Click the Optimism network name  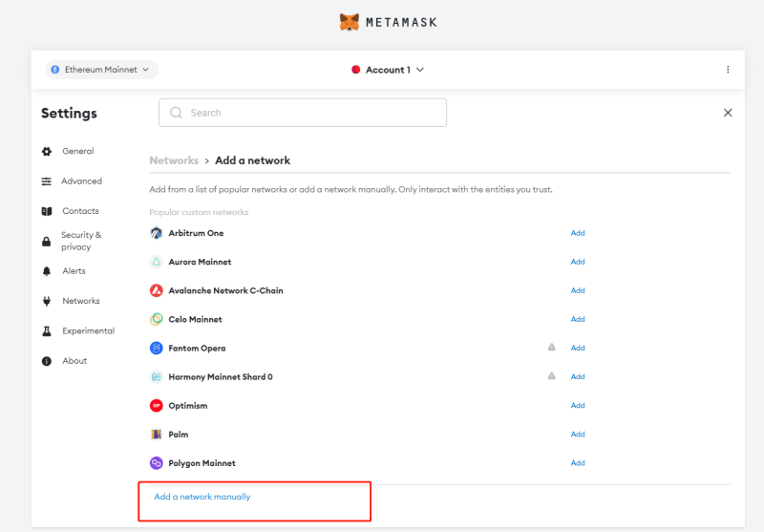(187, 405)
